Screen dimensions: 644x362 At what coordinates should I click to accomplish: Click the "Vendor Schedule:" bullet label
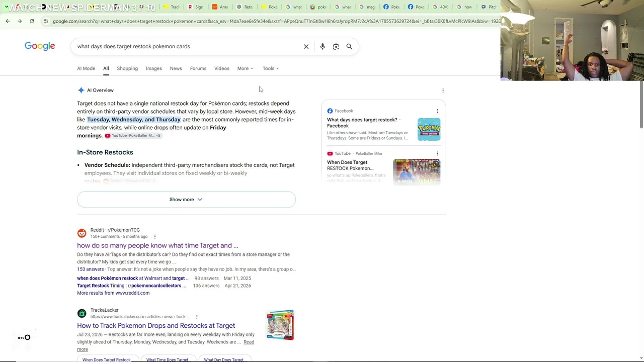(x=107, y=165)
